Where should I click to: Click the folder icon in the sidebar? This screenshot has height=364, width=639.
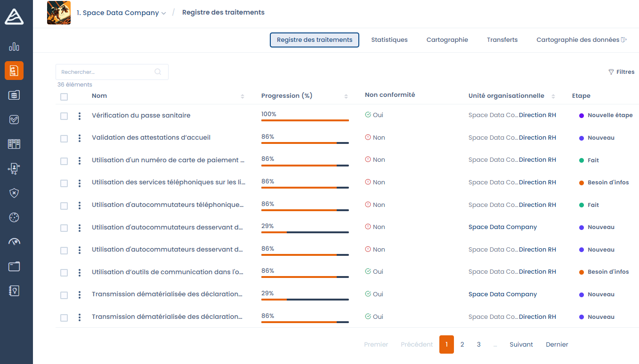(x=14, y=267)
